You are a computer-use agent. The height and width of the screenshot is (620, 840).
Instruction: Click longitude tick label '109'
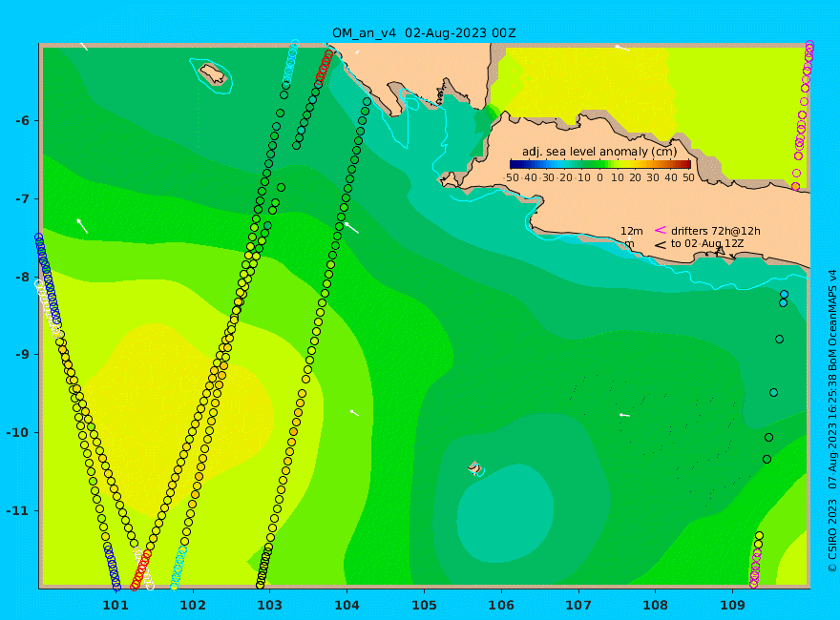point(733,606)
